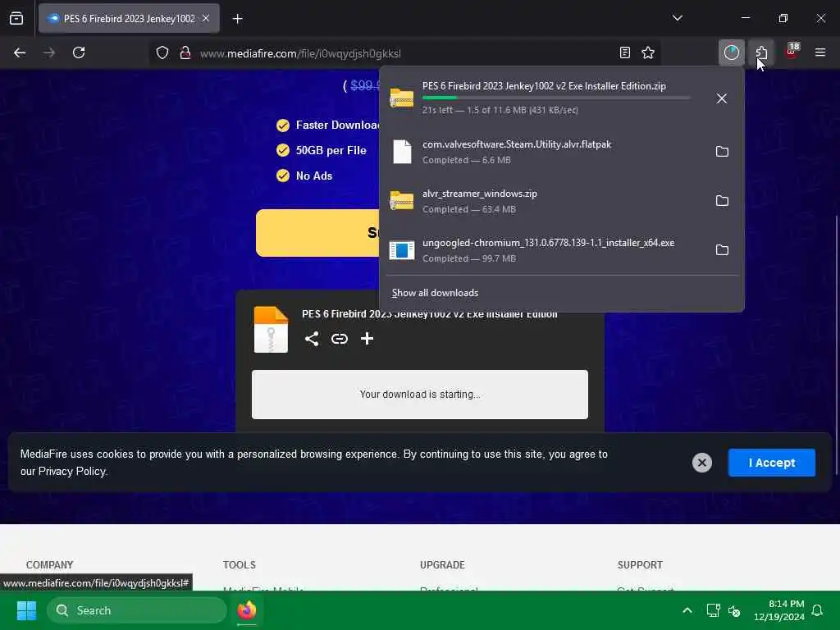840x630 pixels.
Task: Open Firefox View tabs overview icon
Action: [x=16, y=19]
